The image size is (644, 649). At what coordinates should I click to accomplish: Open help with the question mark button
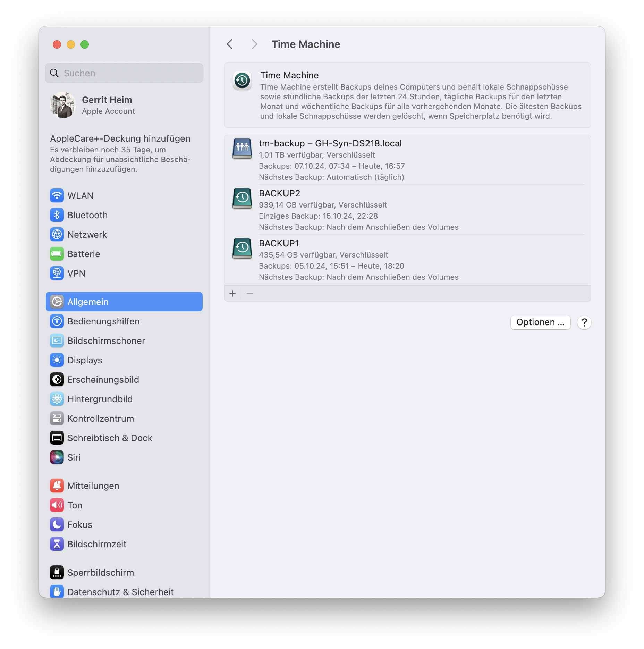click(x=584, y=322)
